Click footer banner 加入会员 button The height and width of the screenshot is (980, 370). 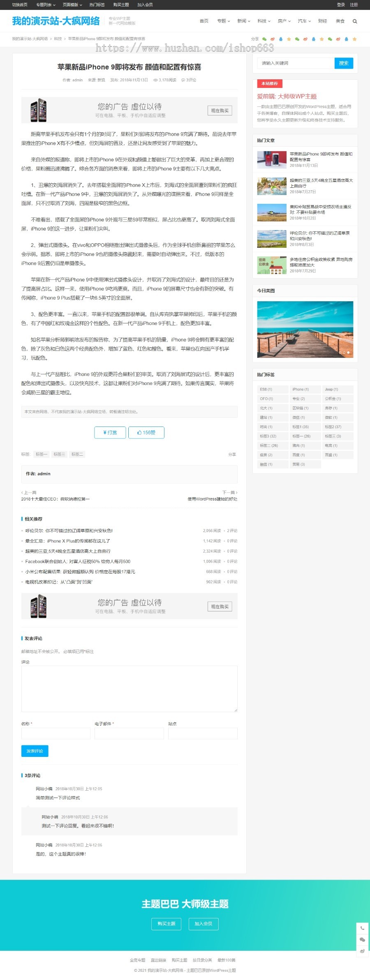tap(203, 924)
